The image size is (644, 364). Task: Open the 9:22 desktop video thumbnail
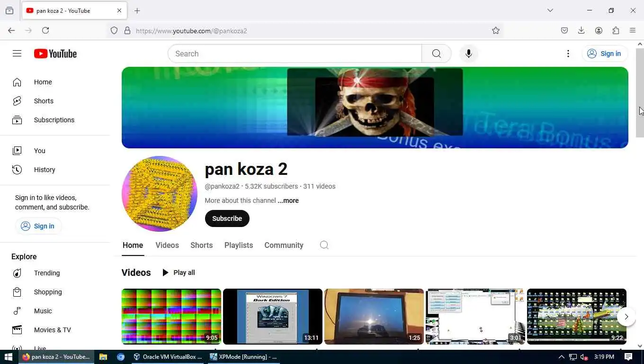click(577, 317)
